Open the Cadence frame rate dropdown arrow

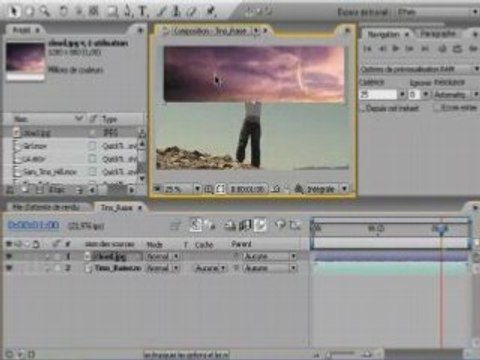pos(402,95)
